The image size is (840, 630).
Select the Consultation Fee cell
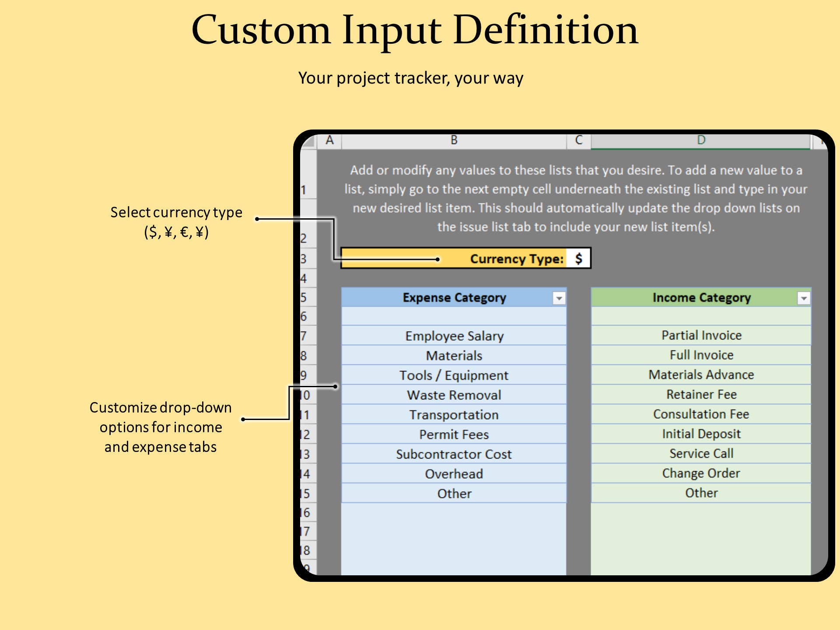[x=701, y=414]
